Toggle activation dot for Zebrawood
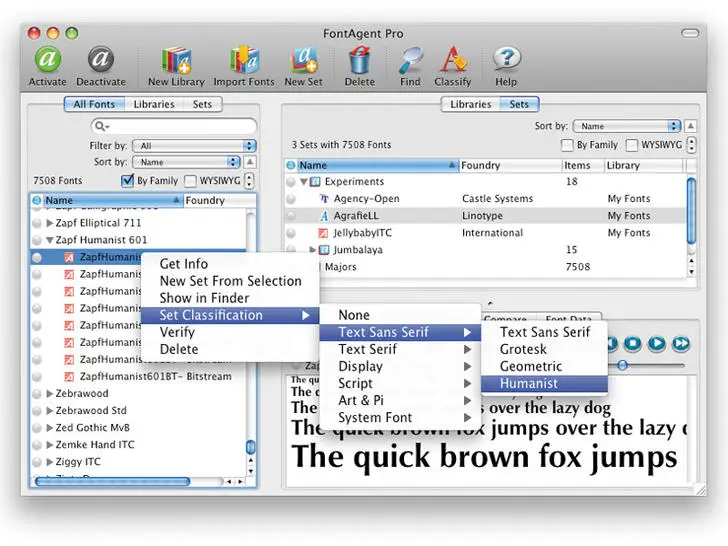 (x=37, y=394)
